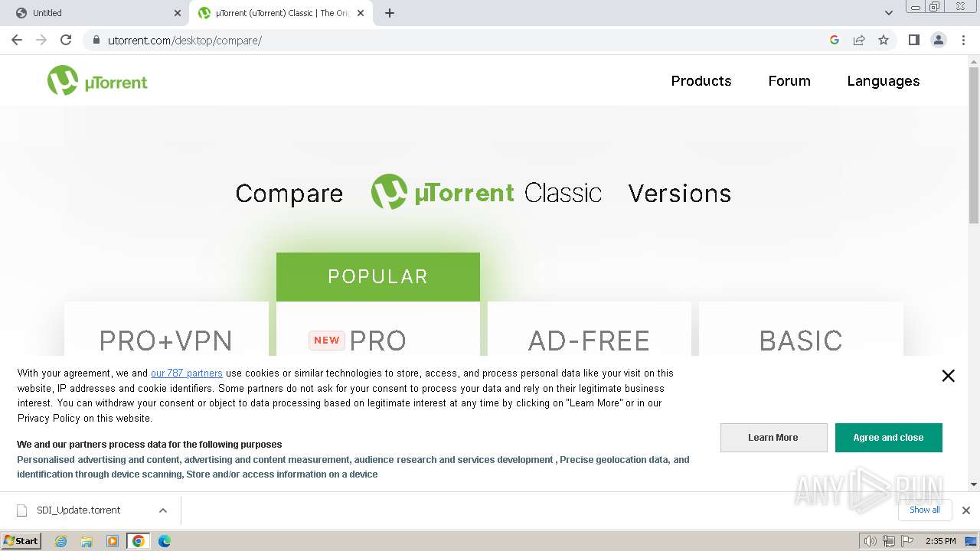
Task: Select the PRO plan heading
Action: click(x=377, y=341)
